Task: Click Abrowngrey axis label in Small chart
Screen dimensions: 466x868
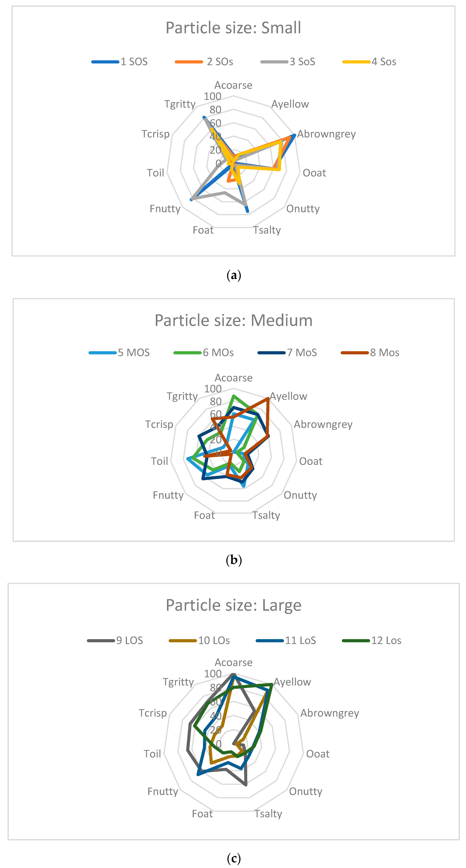Action: click(326, 134)
